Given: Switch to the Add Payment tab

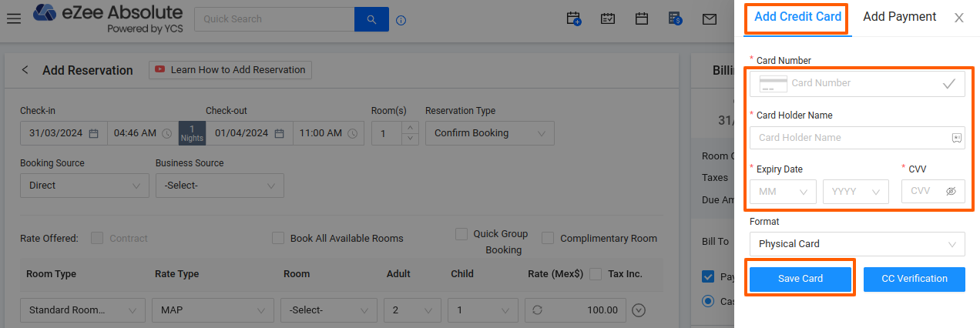Looking at the screenshot, I should [x=900, y=17].
